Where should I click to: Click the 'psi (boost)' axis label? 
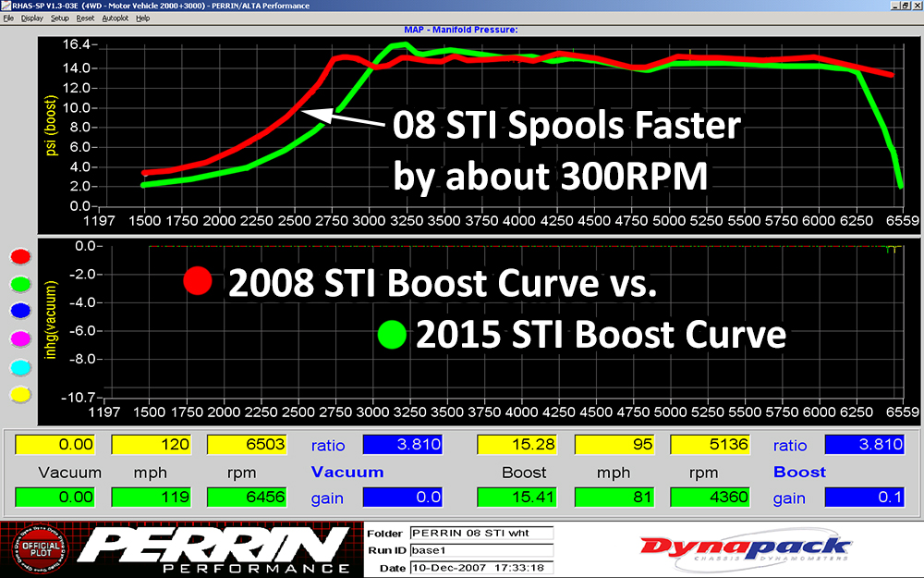(52, 125)
